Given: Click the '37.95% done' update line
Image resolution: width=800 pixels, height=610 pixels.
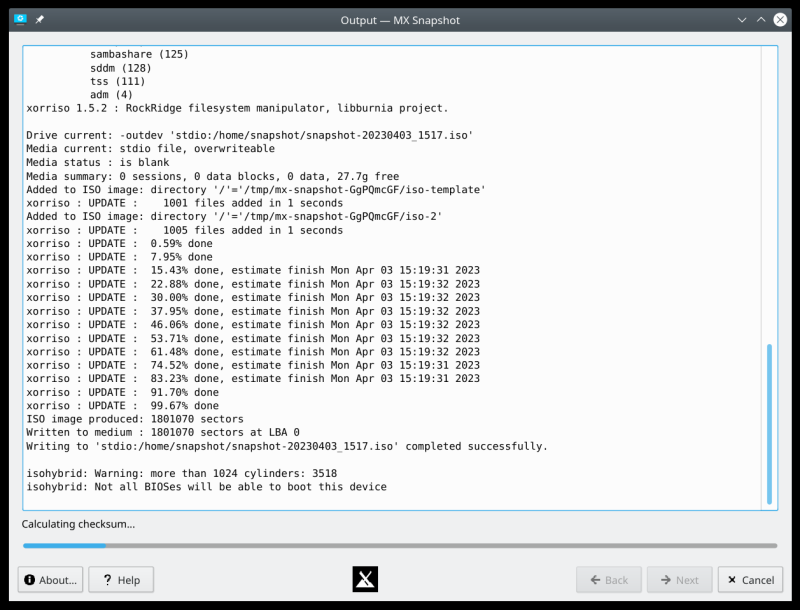Looking at the screenshot, I should pyautogui.click(x=253, y=311).
